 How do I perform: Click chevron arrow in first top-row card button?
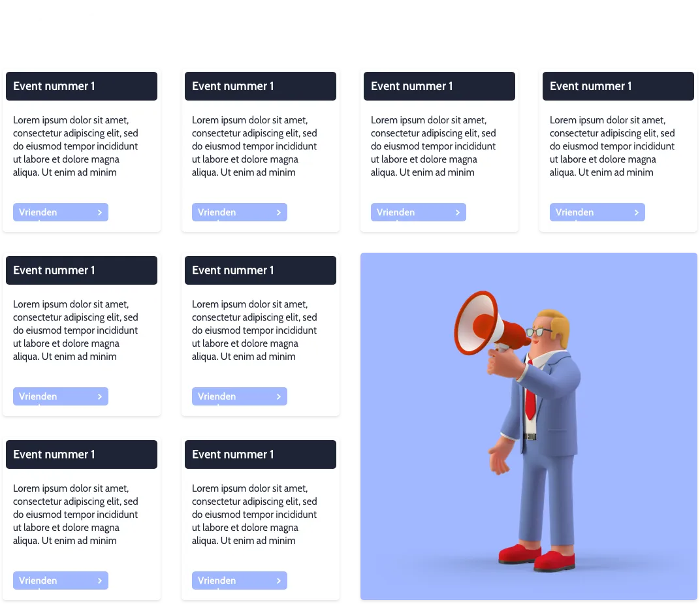(100, 212)
